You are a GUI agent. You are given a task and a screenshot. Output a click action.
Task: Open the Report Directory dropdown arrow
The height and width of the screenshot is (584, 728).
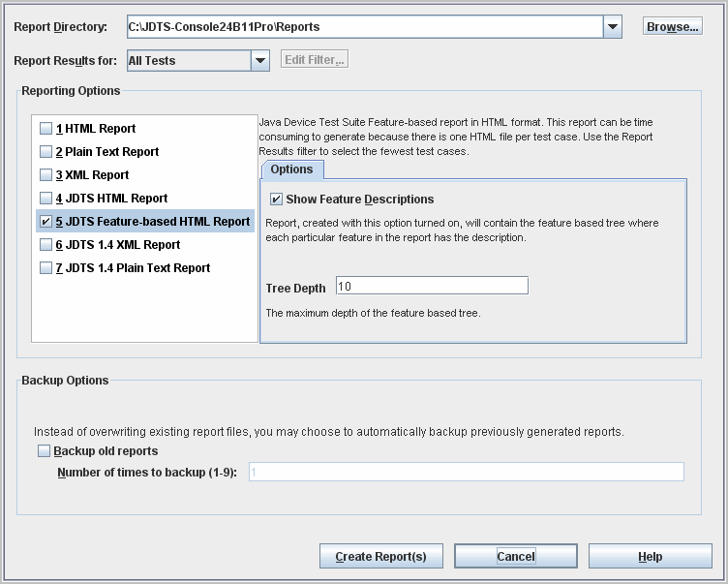point(613,27)
